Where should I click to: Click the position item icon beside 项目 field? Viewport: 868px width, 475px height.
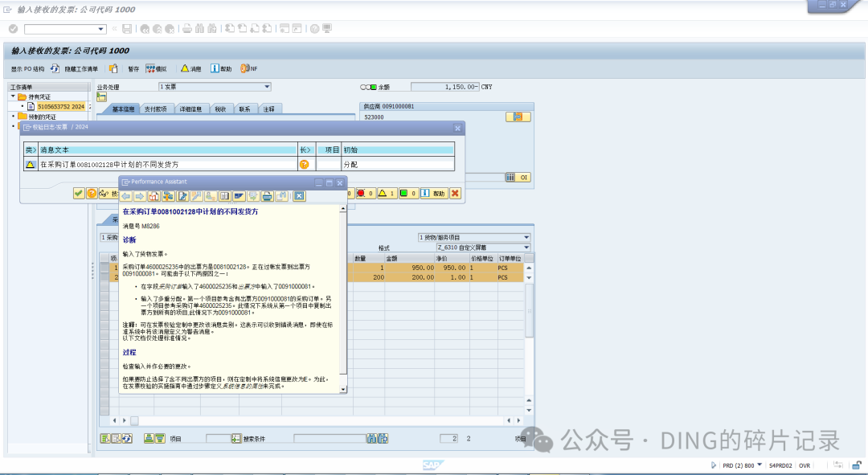236,439
